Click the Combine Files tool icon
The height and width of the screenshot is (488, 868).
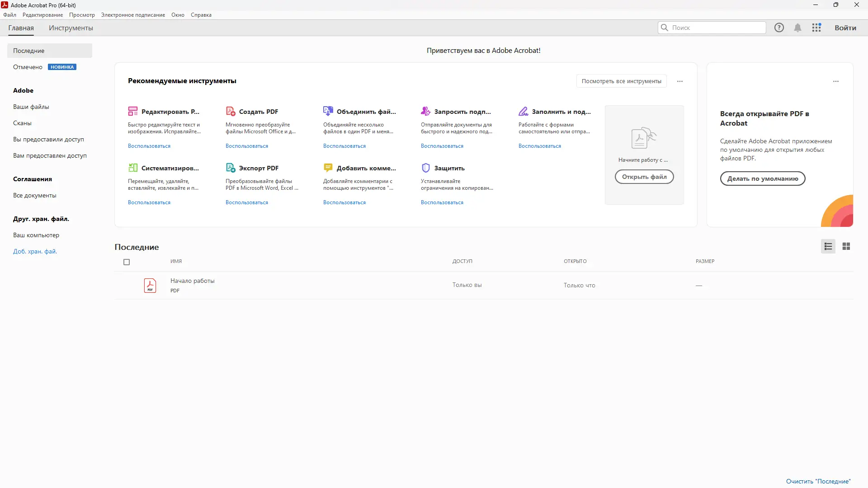tap(328, 111)
